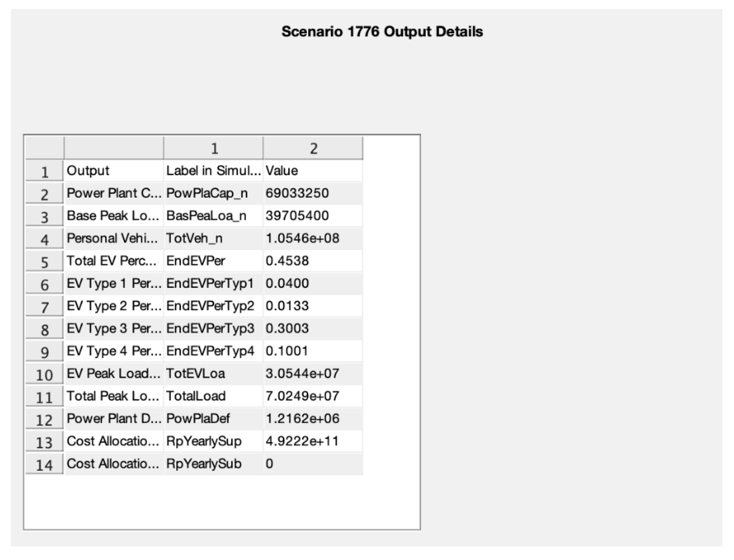The image size is (734, 560).
Task: Select column 1 header
Action: click(x=214, y=148)
